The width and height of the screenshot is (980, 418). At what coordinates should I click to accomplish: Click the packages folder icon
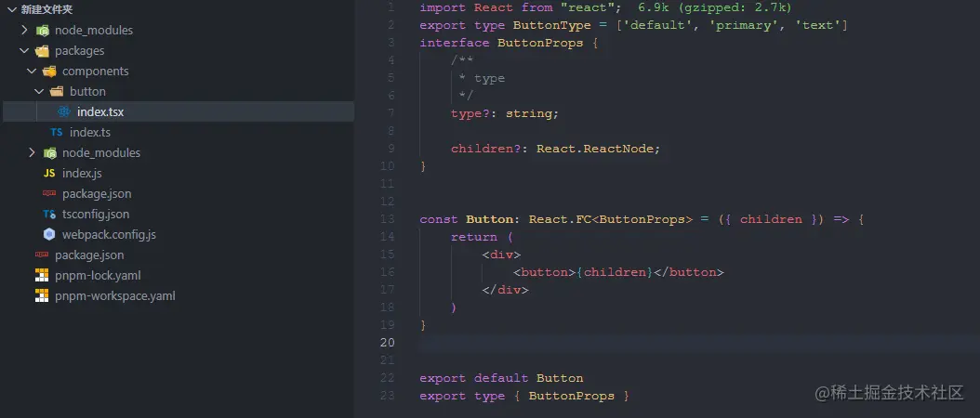pyautogui.click(x=43, y=50)
